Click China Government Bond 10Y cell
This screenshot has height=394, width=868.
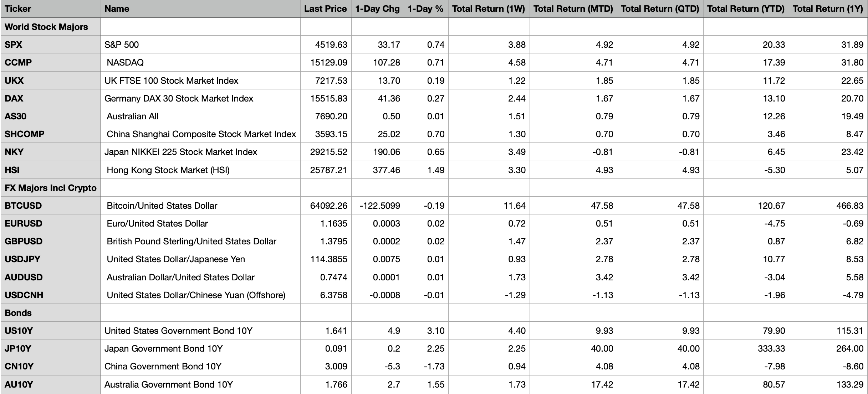tap(200, 366)
